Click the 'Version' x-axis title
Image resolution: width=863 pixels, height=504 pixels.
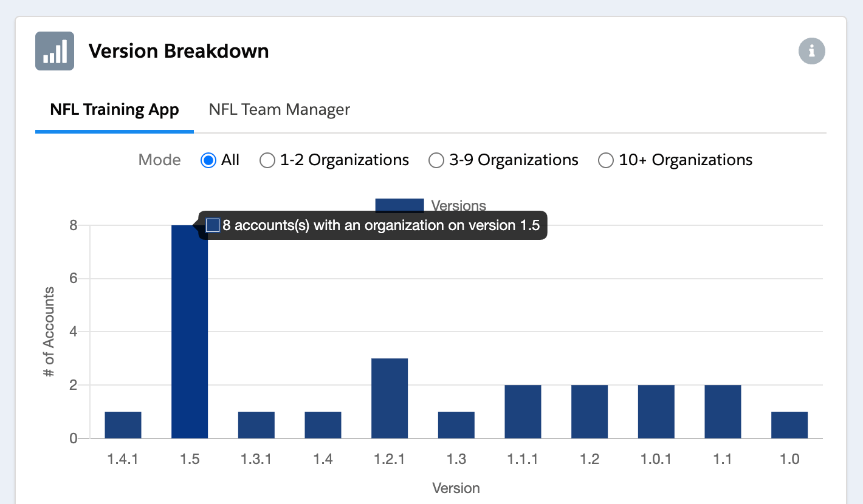click(x=456, y=488)
